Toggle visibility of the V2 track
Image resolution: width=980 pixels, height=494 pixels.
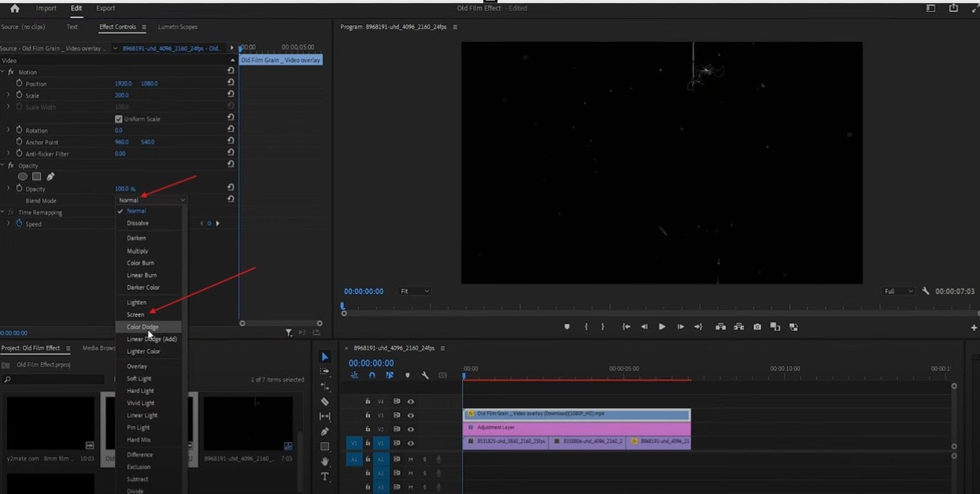pos(411,429)
